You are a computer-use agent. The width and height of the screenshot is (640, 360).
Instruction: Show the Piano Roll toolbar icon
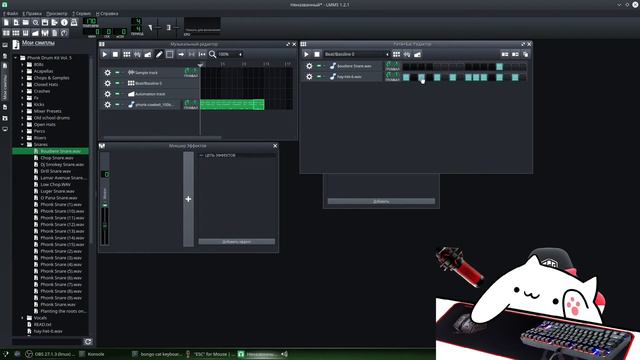coord(26,33)
